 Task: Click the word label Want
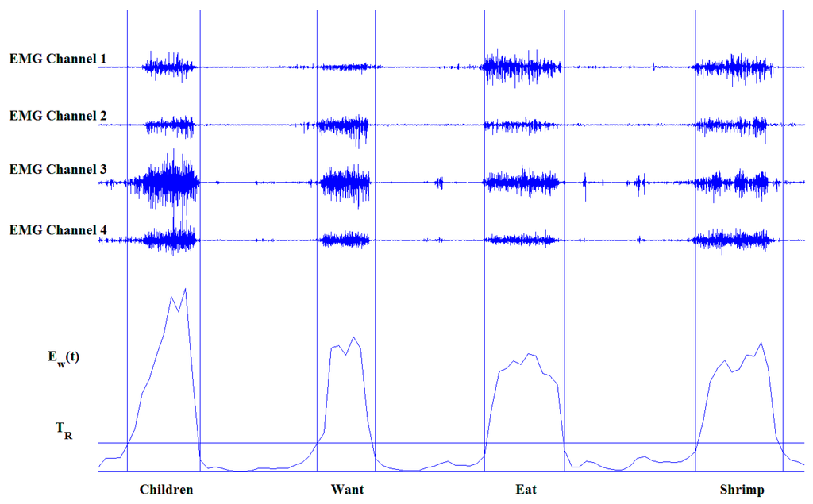click(x=348, y=490)
